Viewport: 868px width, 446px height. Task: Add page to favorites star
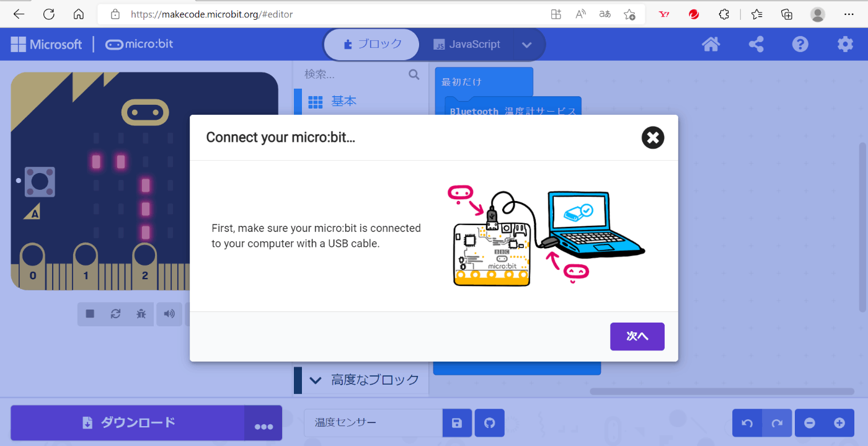coord(629,14)
